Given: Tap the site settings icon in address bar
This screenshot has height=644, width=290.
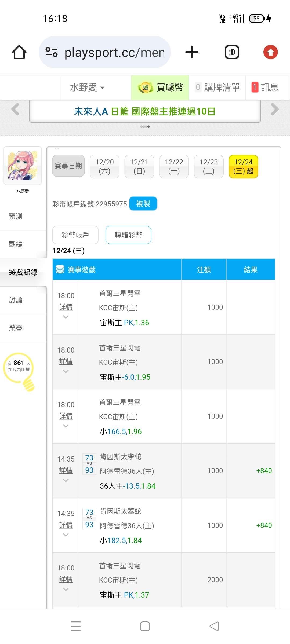Looking at the screenshot, I should 52,52.
